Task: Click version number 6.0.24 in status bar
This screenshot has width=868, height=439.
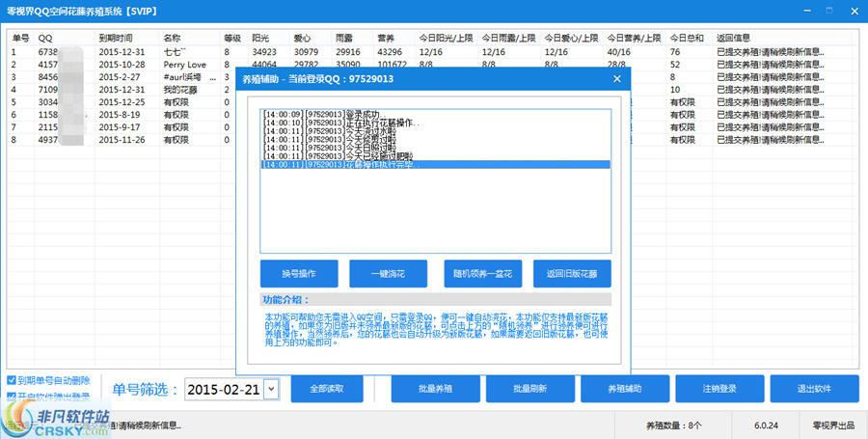Action: 766,425
